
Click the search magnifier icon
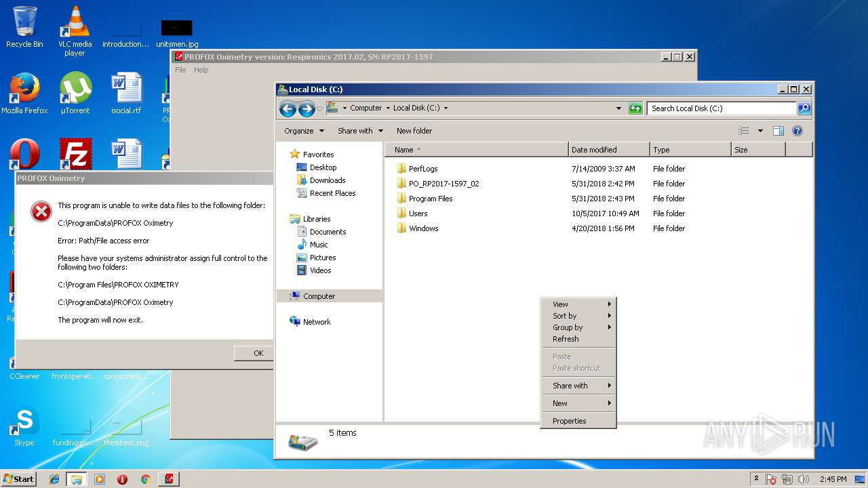click(x=804, y=108)
